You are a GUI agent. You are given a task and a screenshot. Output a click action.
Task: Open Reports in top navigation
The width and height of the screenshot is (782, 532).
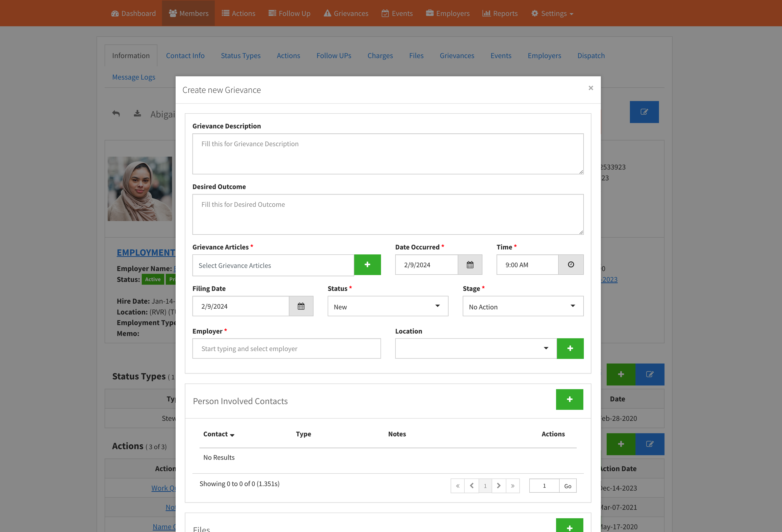(500, 13)
